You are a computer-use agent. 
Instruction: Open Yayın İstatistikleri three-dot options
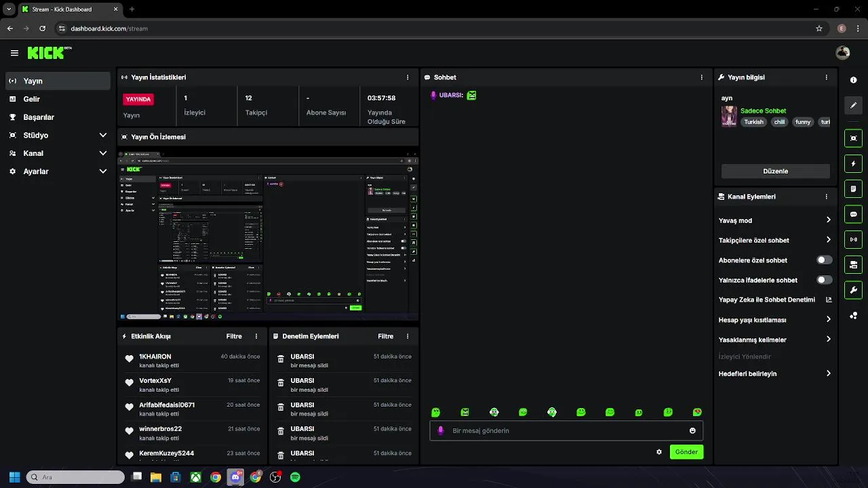click(x=408, y=77)
